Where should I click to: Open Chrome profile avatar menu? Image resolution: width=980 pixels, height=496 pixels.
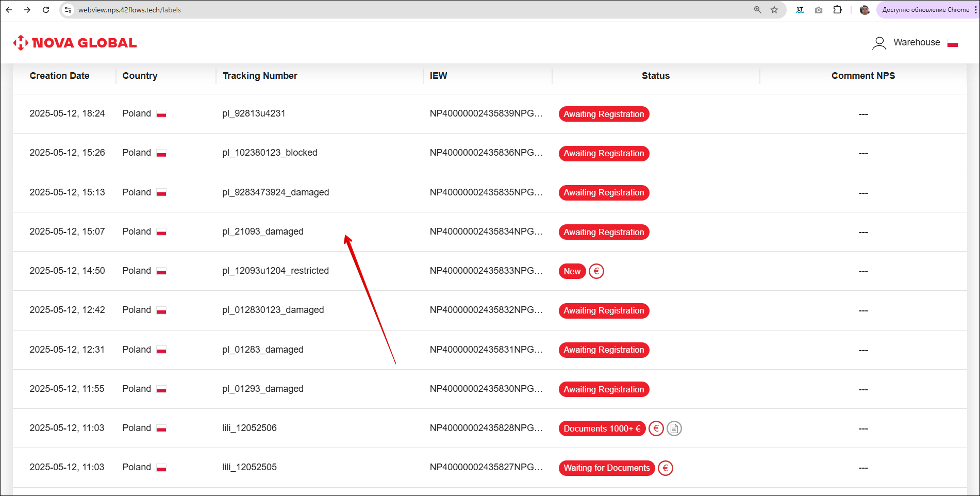pos(865,10)
